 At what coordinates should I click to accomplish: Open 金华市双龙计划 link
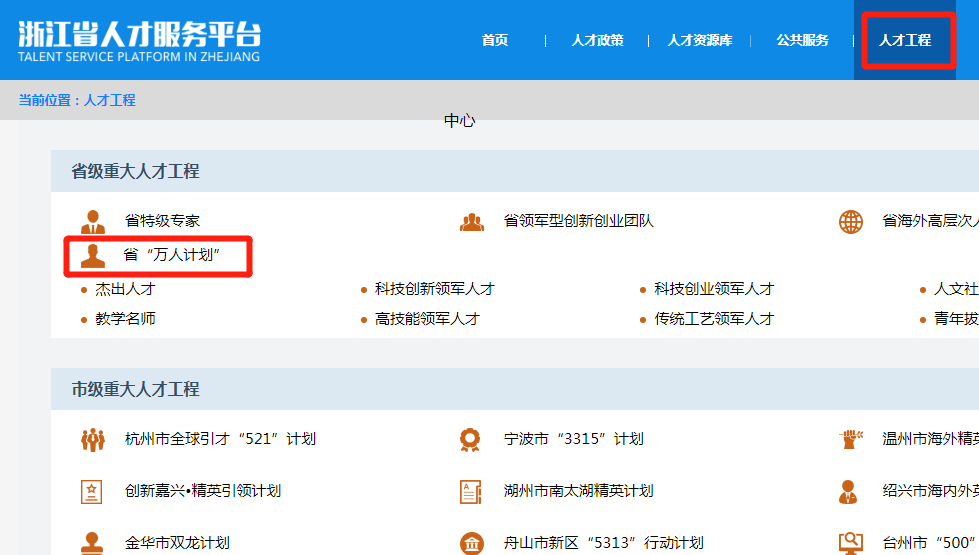[177, 543]
